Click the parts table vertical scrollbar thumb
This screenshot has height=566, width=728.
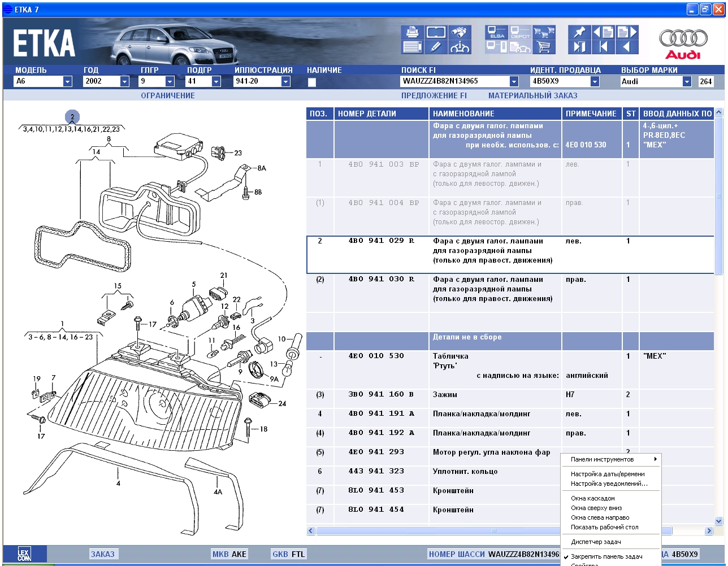click(719, 196)
